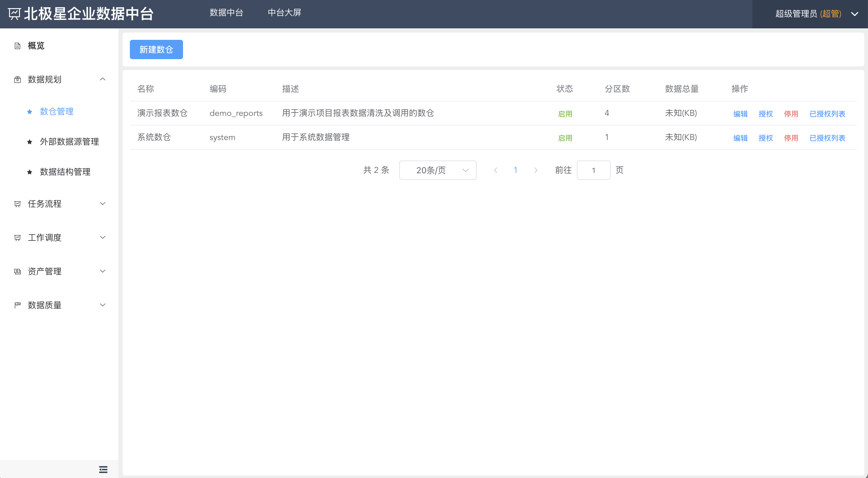Collapse the sidebar using bottom collapse icon
Screen dimensions: 868x478
103,469
